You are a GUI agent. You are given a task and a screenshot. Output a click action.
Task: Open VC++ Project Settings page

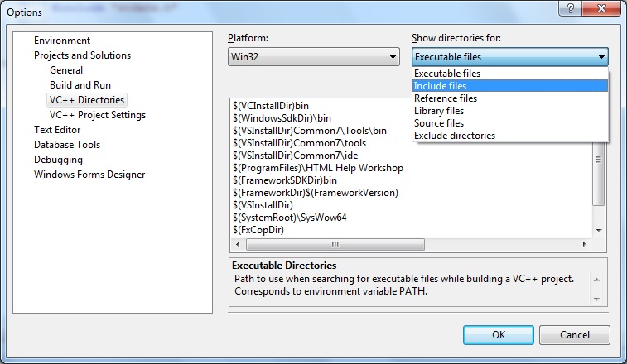(x=98, y=115)
